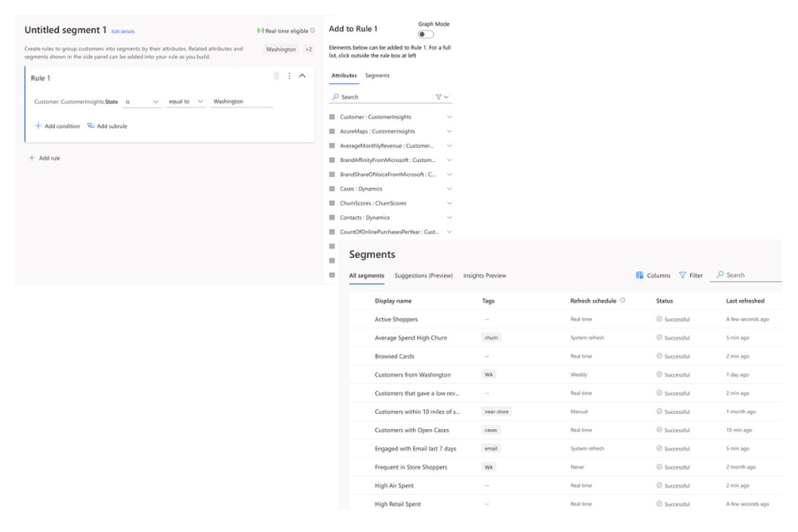Click the Columns icon in Segments list
This screenshot has height=532, width=798.
point(639,275)
